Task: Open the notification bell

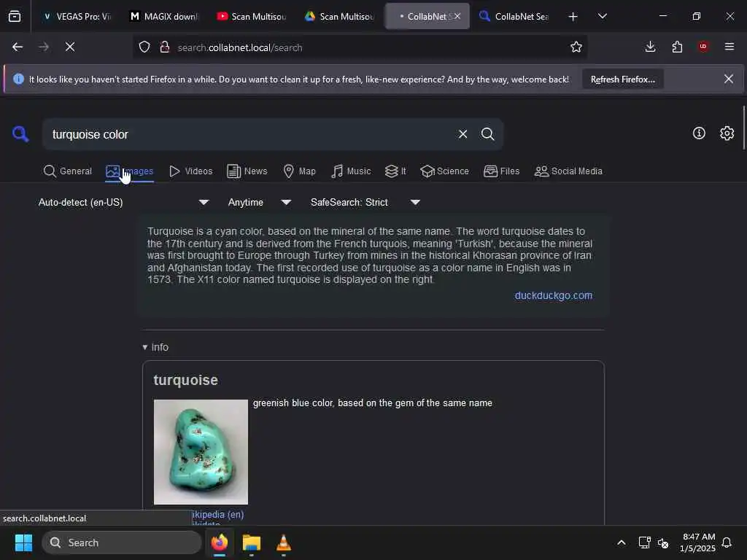Action: coord(727,542)
